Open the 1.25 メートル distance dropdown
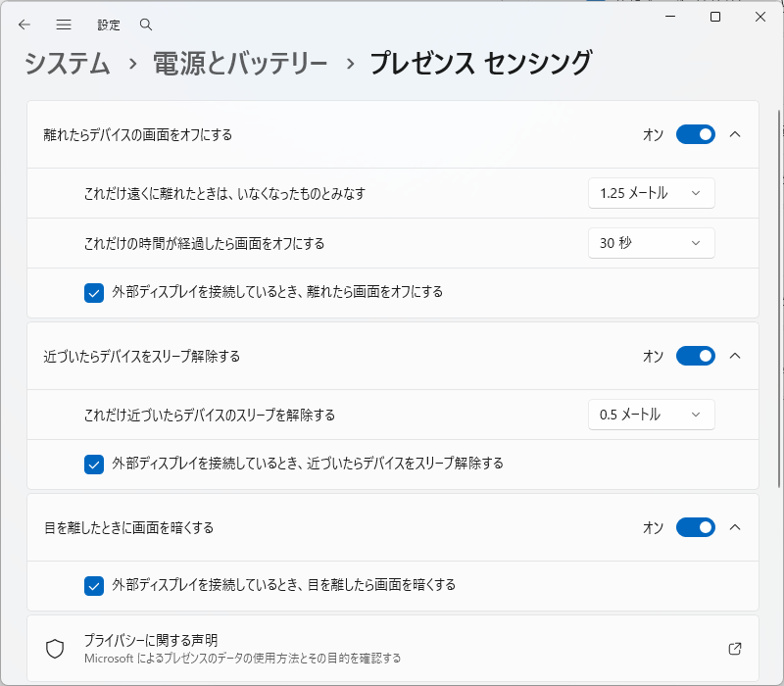This screenshot has width=784, height=686. [651, 193]
